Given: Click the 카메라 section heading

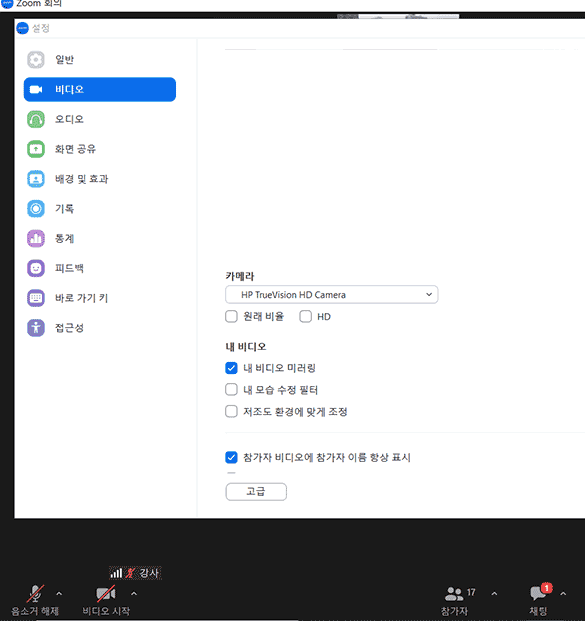Looking at the screenshot, I should pyautogui.click(x=240, y=276).
